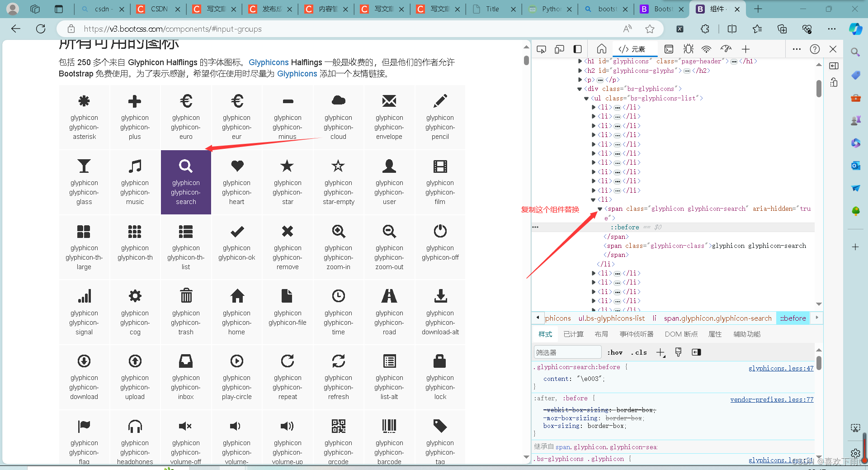Screen dimensions: 868x470
Task: Select the glyphicon-trash icon tile
Action: tap(186, 313)
